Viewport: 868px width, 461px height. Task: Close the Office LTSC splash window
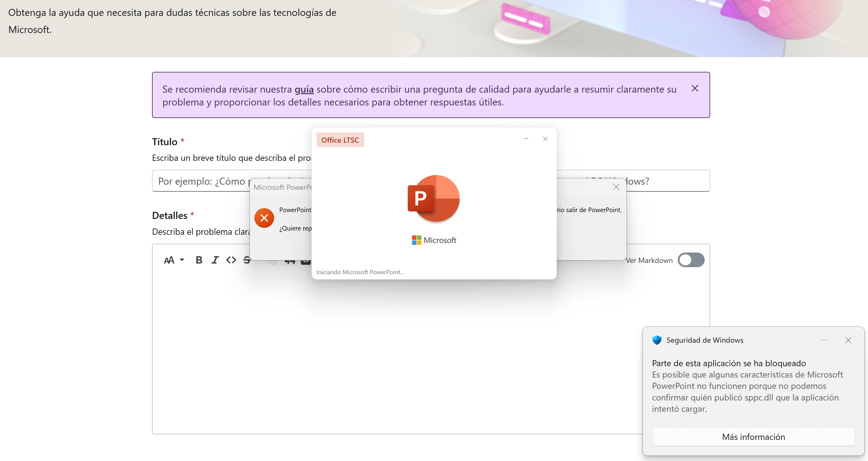[545, 139]
